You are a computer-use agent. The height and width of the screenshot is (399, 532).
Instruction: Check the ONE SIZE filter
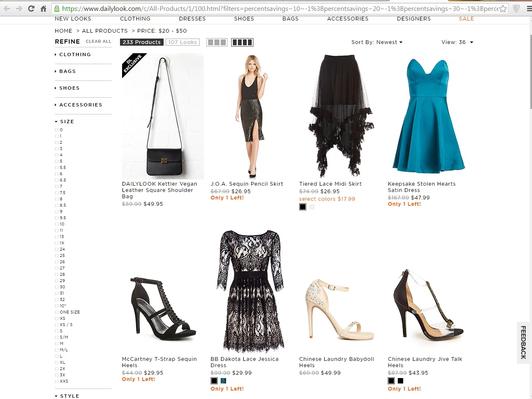(57, 312)
